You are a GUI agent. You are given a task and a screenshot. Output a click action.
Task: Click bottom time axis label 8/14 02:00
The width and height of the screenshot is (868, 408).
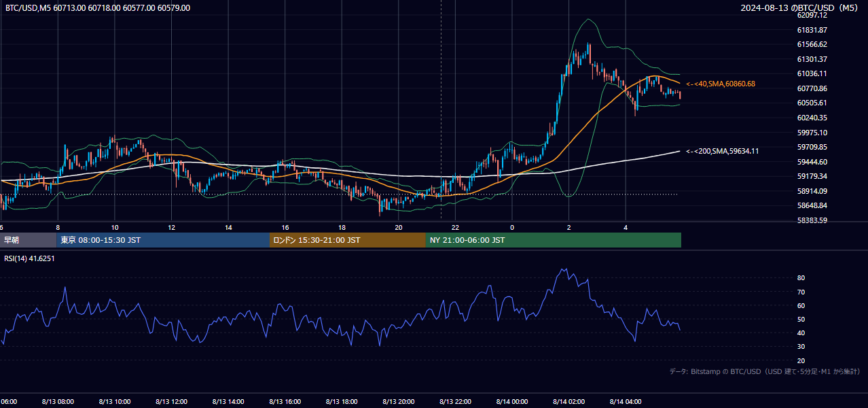(x=569, y=402)
